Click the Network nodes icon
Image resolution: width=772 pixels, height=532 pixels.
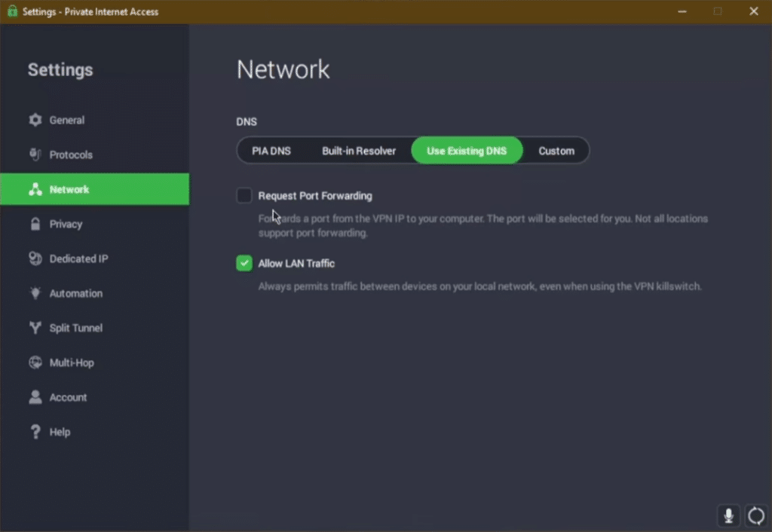[x=35, y=189]
